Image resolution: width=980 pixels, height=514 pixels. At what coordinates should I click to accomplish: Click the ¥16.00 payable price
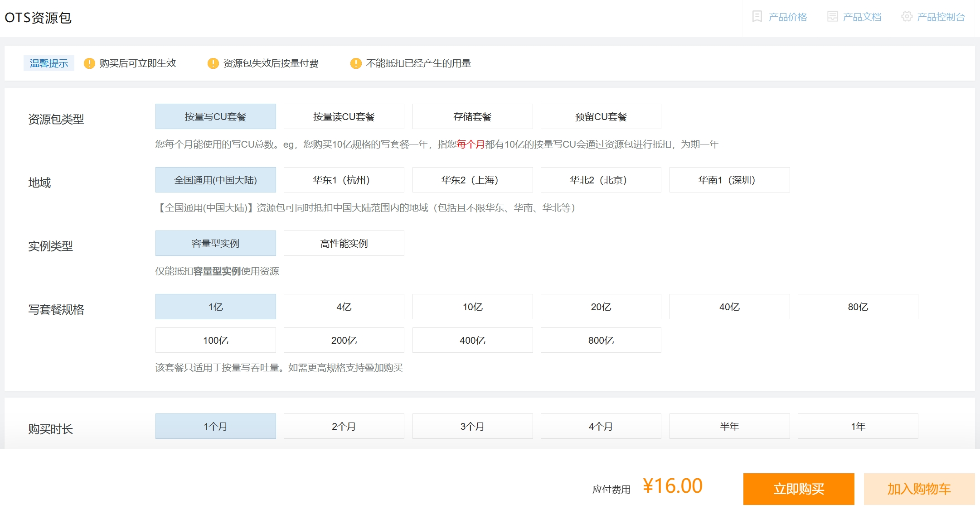pyautogui.click(x=673, y=486)
